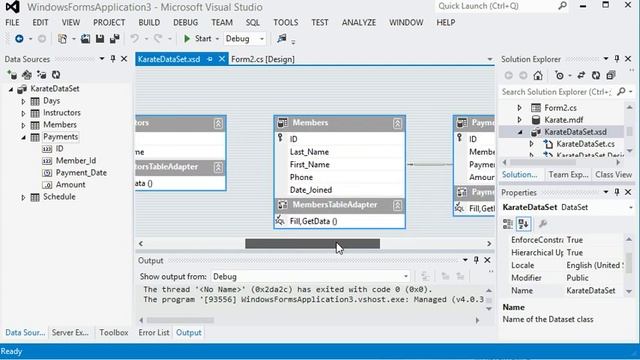This screenshot has width=640, height=360.
Task: Switch to the Error List tab
Action: (x=153, y=333)
